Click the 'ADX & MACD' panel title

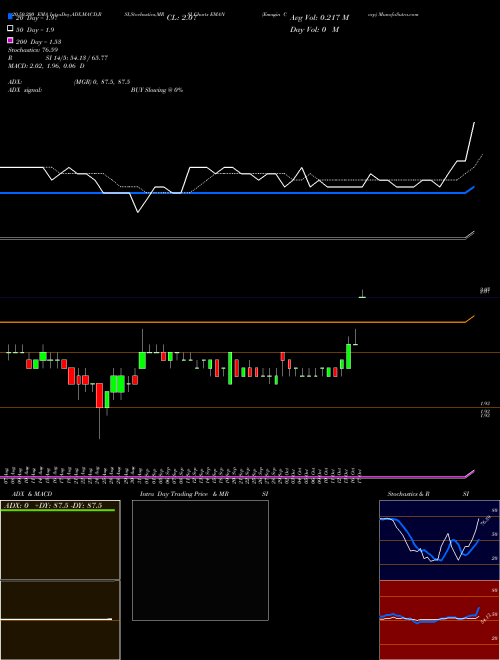pos(32,494)
